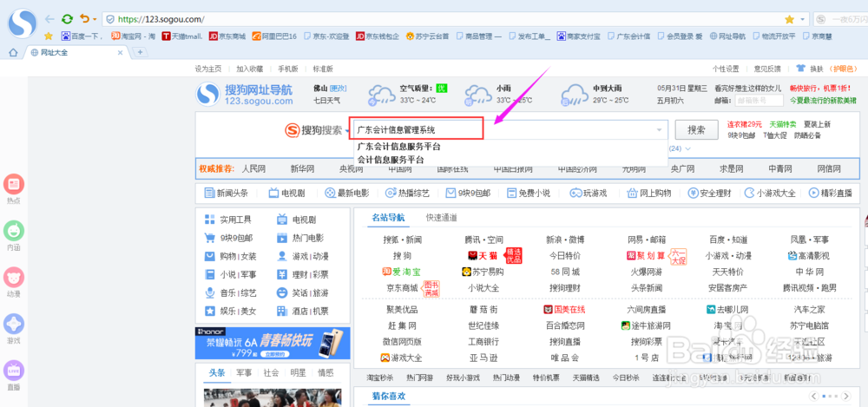Image resolution: width=868 pixels, height=407 pixels.
Task: Click the 更改 city link next to 佛山
Action: point(339,89)
